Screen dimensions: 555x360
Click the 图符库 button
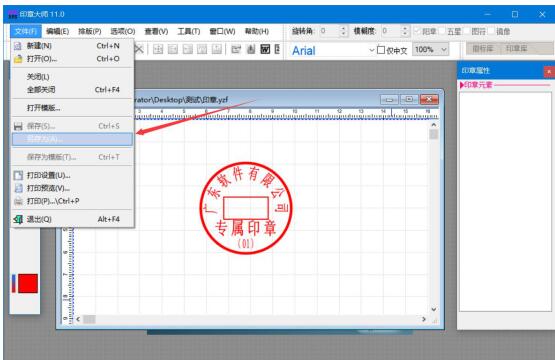483,48
